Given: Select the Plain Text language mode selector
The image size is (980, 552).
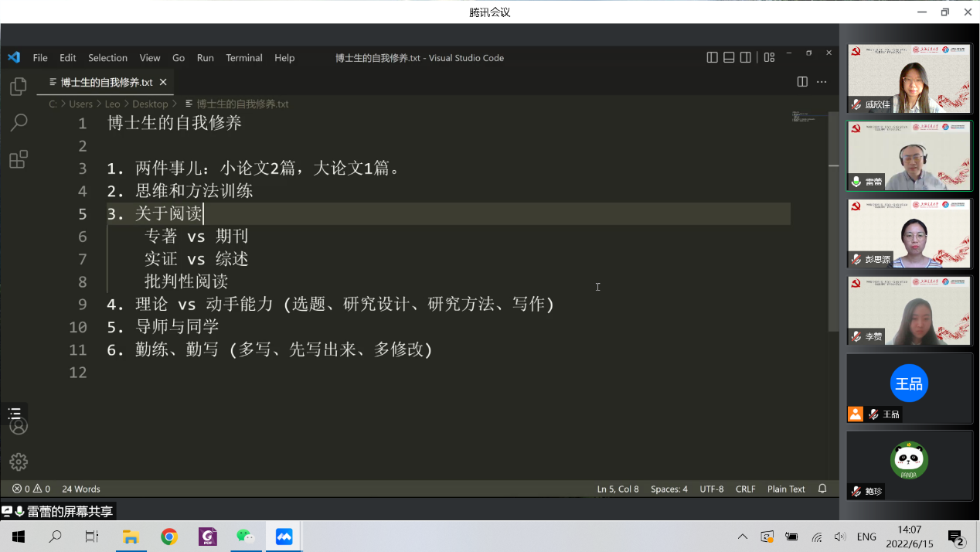Looking at the screenshot, I should pos(786,489).
